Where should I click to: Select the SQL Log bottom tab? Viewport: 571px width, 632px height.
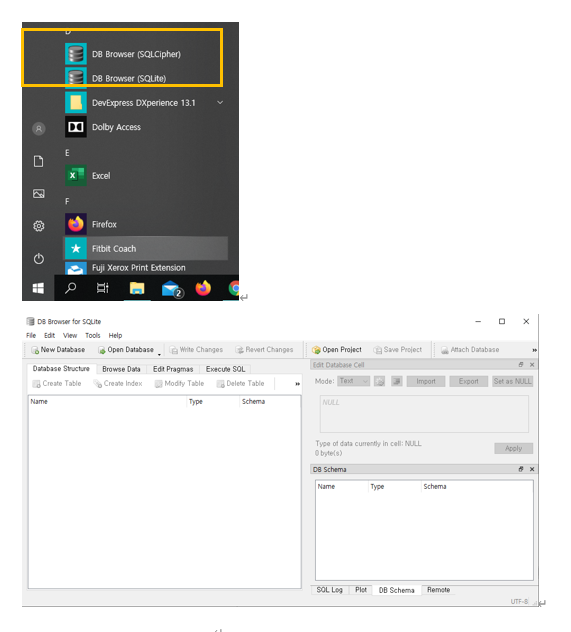point(330,590)
